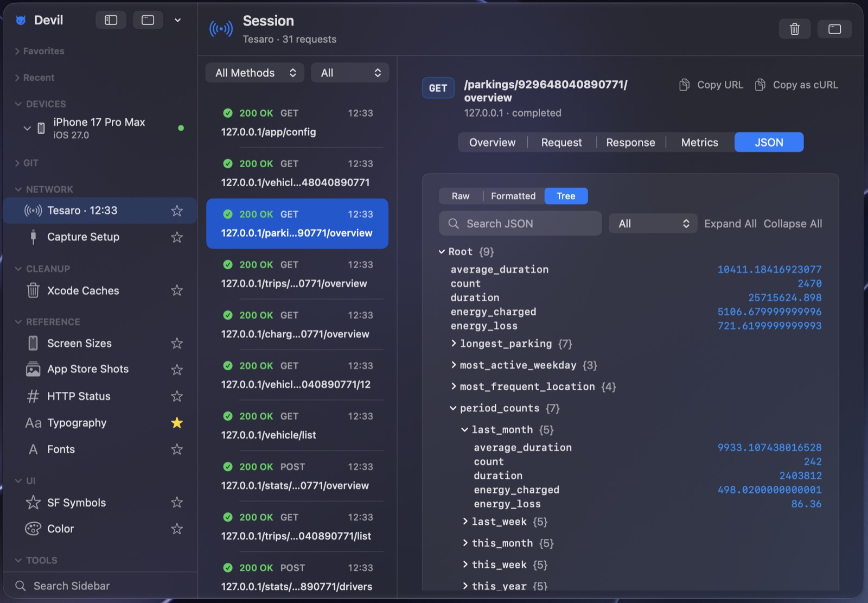Image resolution: width=868 pixels, height=603 pixels.
Task: Click magnifier icon in Search Sidebar
Action: [x=21, y=586]
